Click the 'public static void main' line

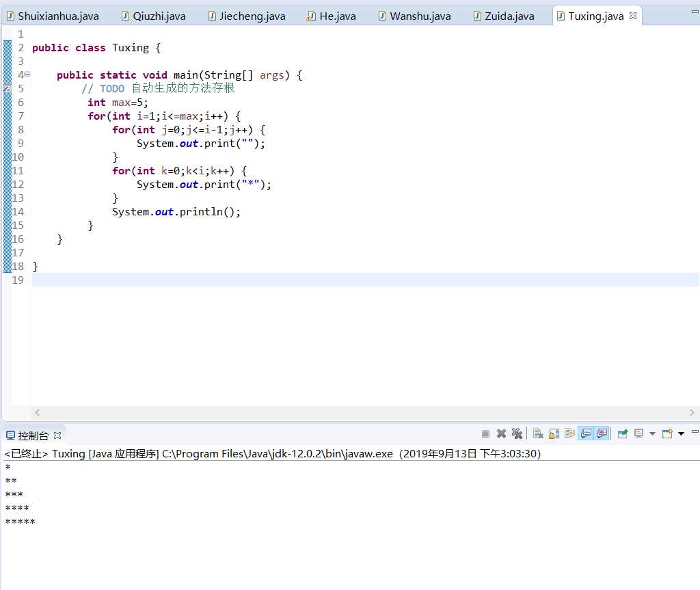(180, 75)
